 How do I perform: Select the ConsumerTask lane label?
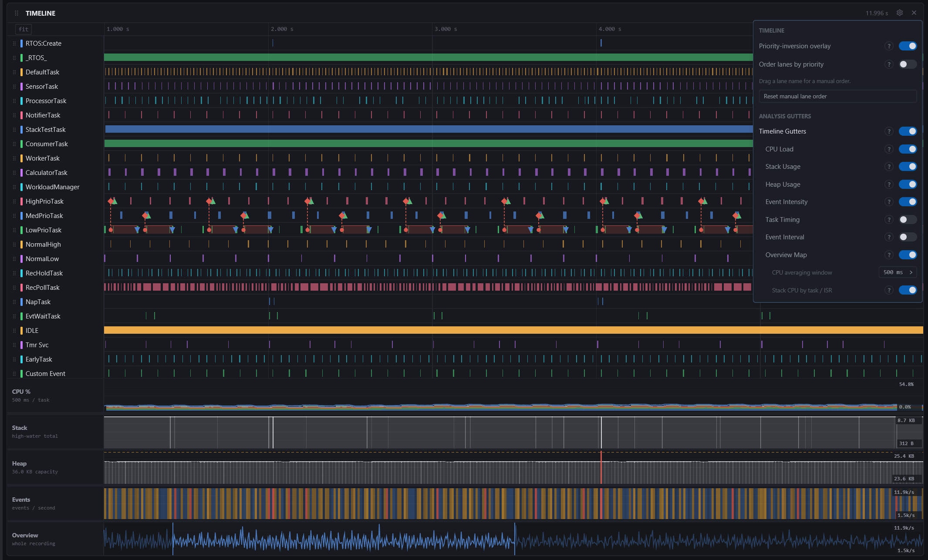(47, 144)
